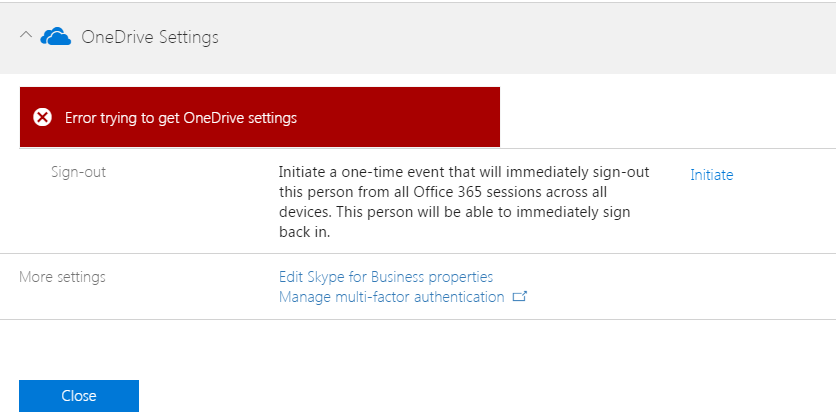Select the Sign-out row label
This screenshot has height=419, width=836.
[78, 172]
